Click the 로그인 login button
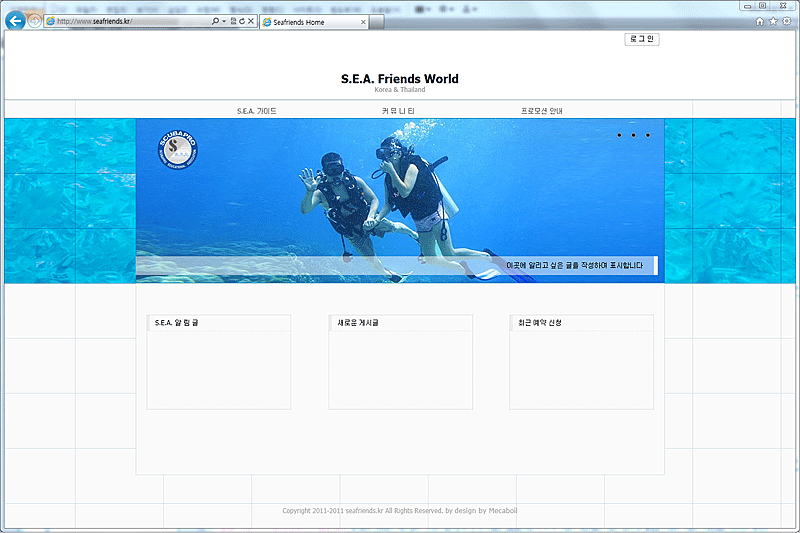 click(x=642, y=39)
